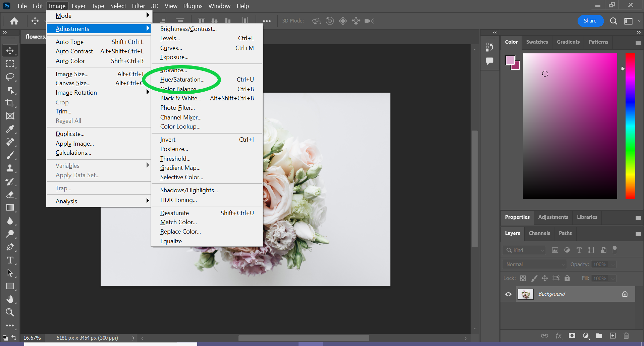This screenshot has height=346, width=644.
Task: Switch to the Channels tab
Action: point(539,233)
